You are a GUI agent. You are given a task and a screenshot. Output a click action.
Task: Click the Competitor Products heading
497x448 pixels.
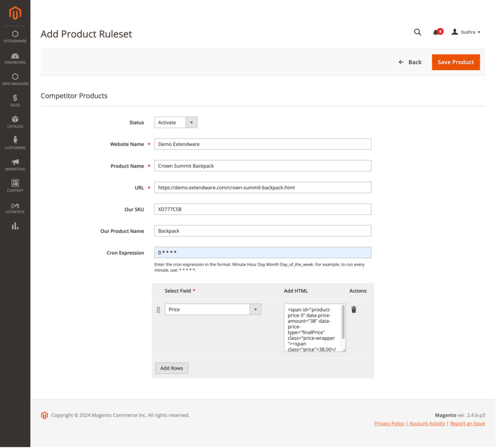[x=74, y=96]
